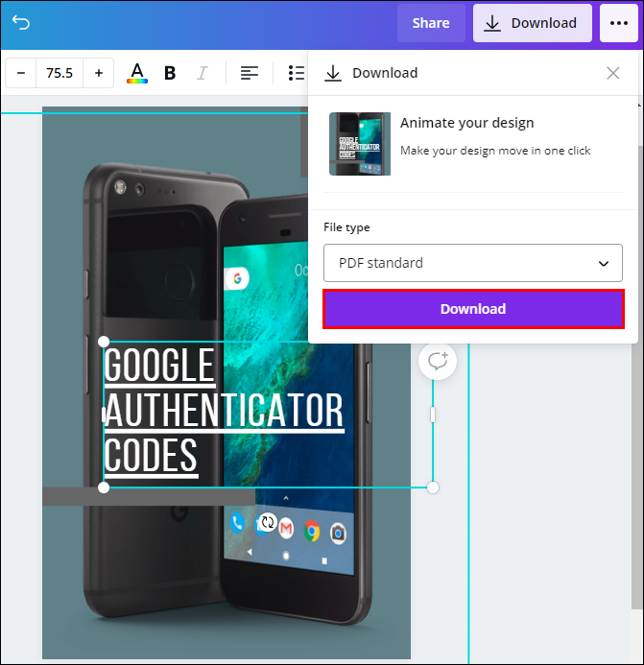Click the Animate your design thumbnail
Screen dimensions: 644x665
360,144
